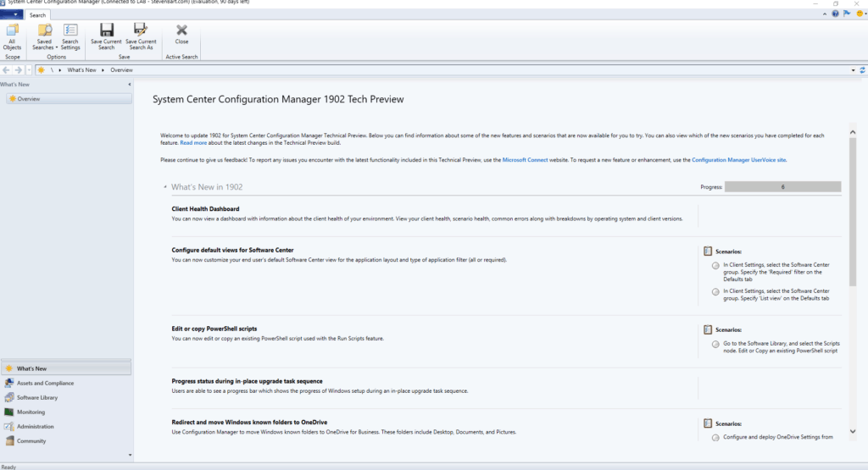Collapse the What's New in 1902 section
The image size is (868, 470).
[165, 187]
